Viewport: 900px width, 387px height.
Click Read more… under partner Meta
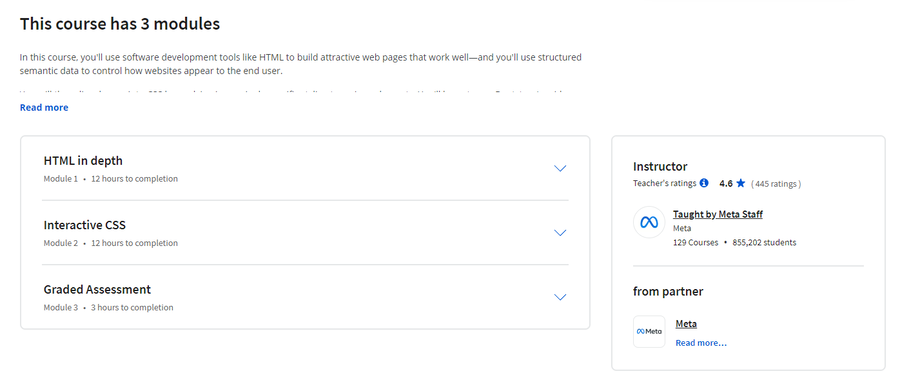[701, 343]
